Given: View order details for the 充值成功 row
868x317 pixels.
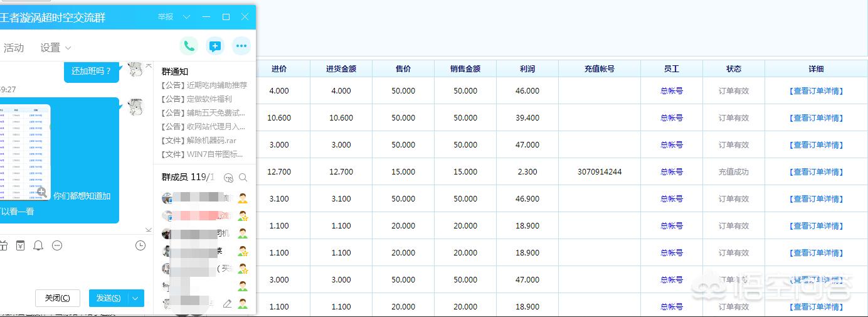Looking at the screenshot, I should (816, 172).
